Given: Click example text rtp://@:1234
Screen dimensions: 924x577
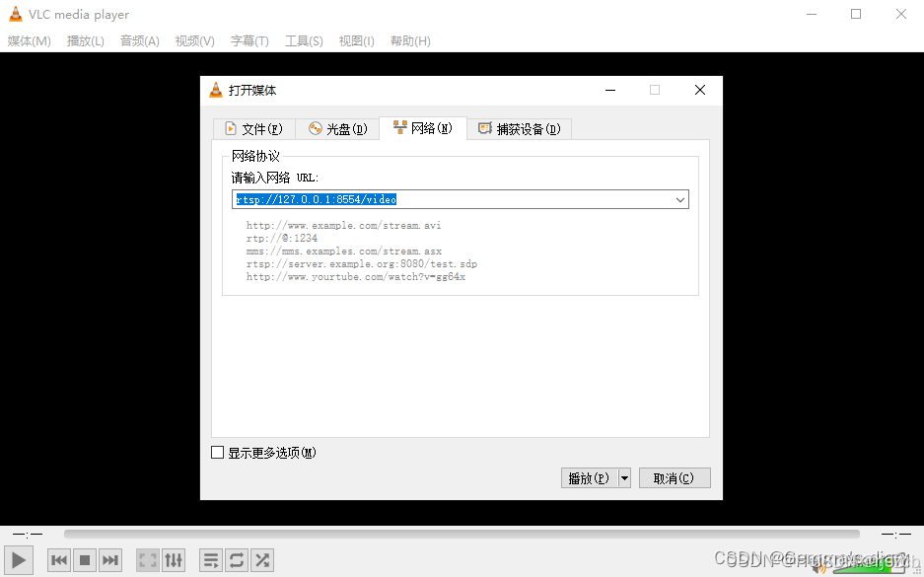Looking at the screenshot, I should coord(282,238).
